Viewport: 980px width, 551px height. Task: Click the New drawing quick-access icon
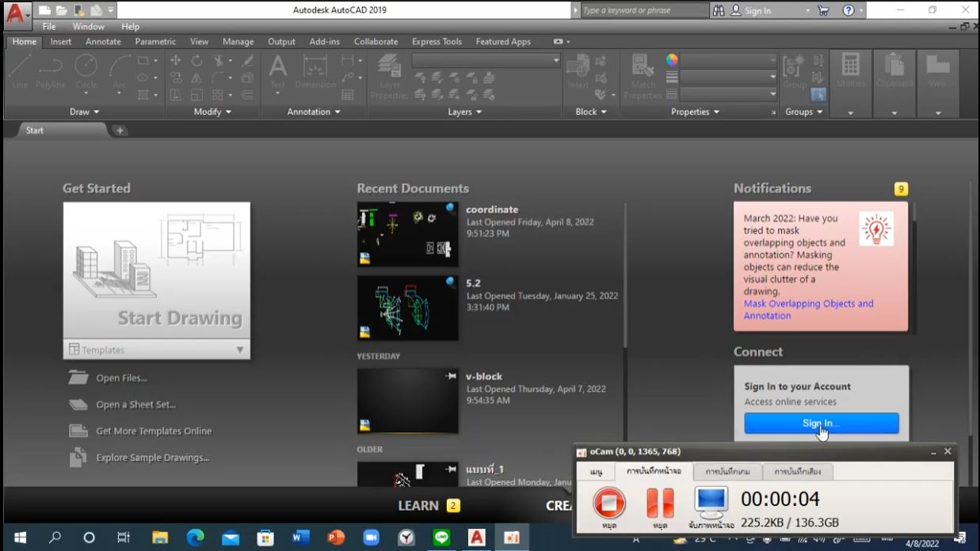(44, 10)
